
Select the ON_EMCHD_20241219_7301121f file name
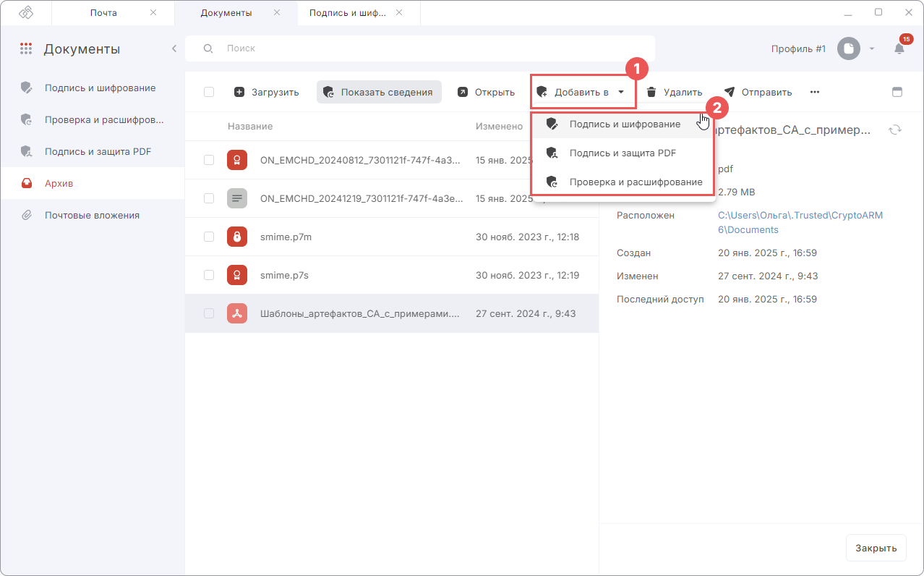click(x=362, y=198)
